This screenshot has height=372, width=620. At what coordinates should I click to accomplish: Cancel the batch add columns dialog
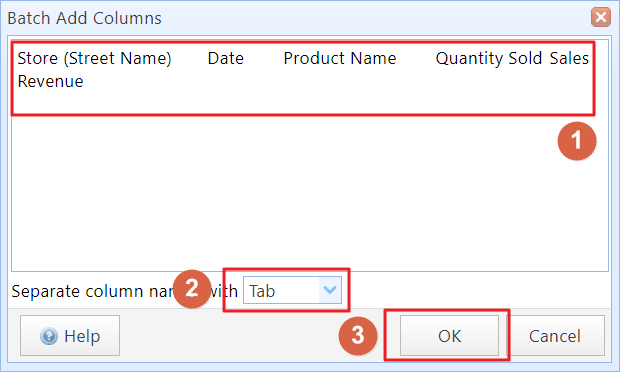(555, 336)
